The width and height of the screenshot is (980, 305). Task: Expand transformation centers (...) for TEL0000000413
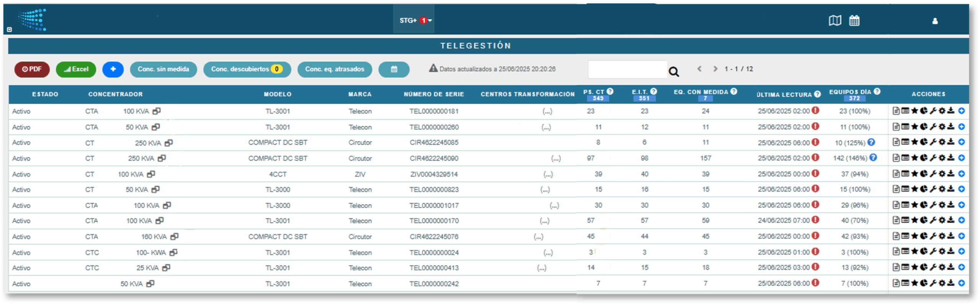(542, 268)
